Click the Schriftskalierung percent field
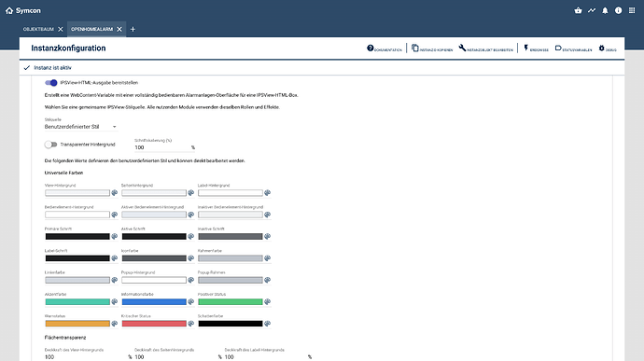Screen dimensions: 644x361 tap(164, 147)
